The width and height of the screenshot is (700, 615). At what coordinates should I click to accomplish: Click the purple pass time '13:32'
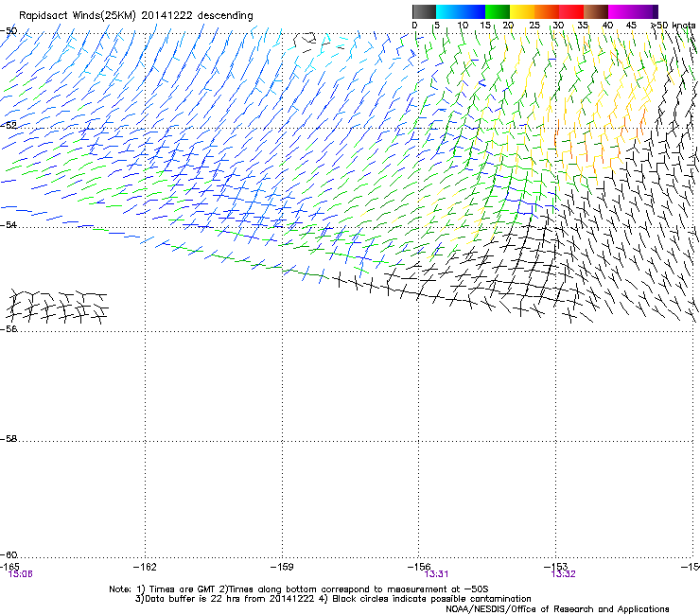coord(563,574)
